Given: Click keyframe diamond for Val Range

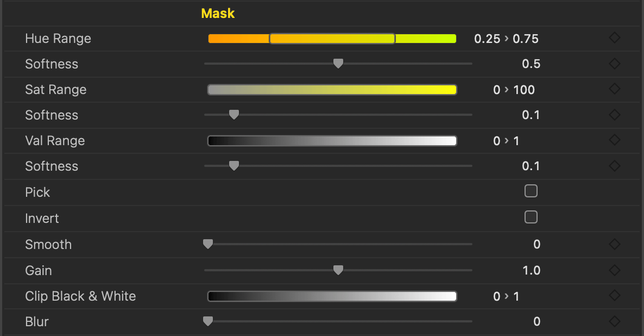Looking at the screenshot, I should [614, 140].
